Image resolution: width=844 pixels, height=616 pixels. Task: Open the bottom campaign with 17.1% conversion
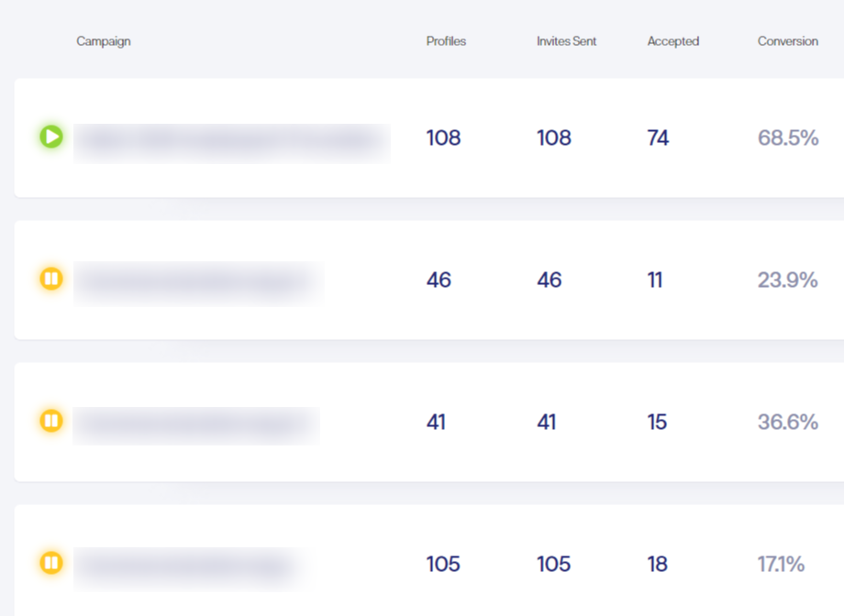click(x=191, y=566)
